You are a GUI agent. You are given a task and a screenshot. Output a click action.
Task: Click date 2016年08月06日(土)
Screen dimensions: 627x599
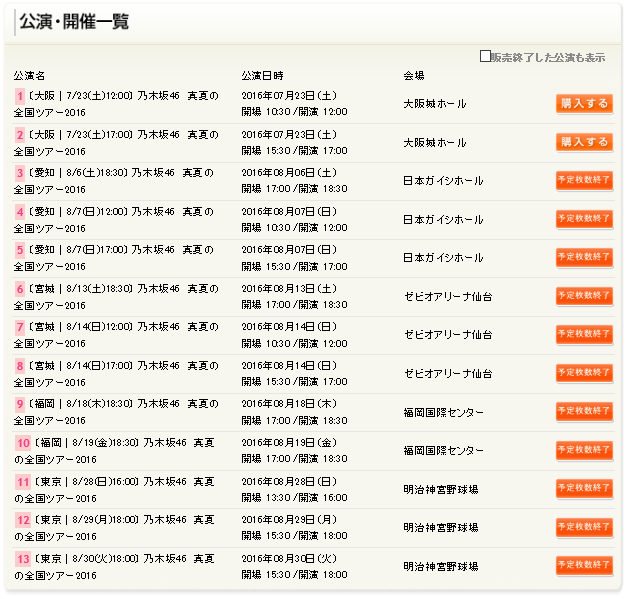point(289,173)
